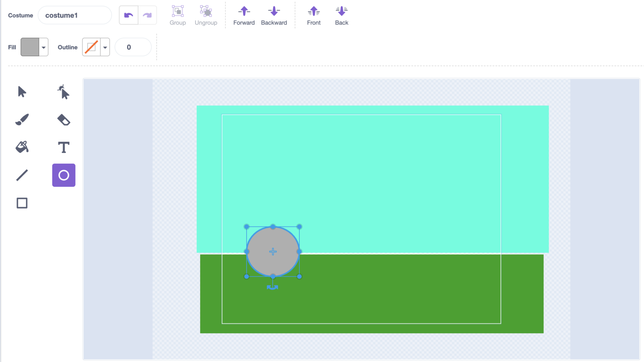
Task: Click the Group button
Action: [x=178, y=14]
